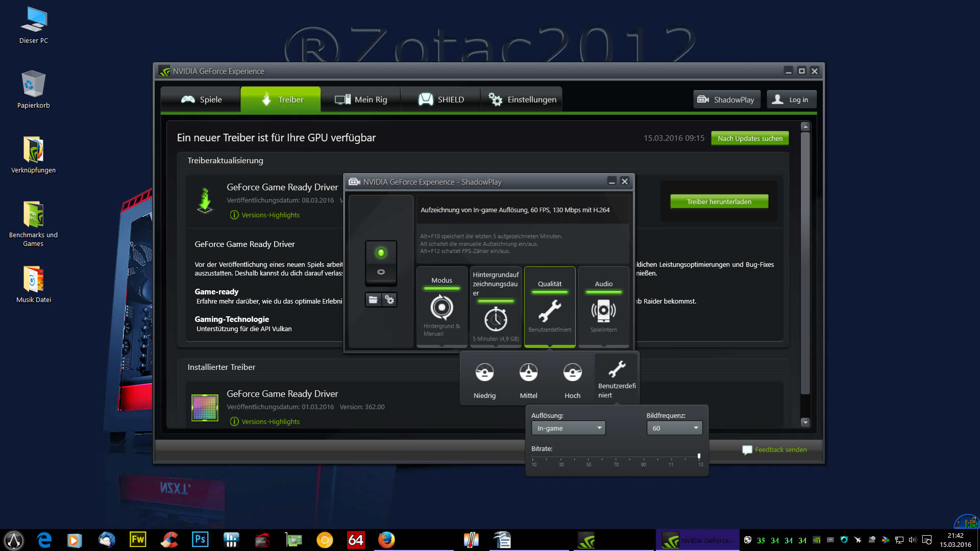Click the driver page vertical scrollbar

[x=805, y=263]
